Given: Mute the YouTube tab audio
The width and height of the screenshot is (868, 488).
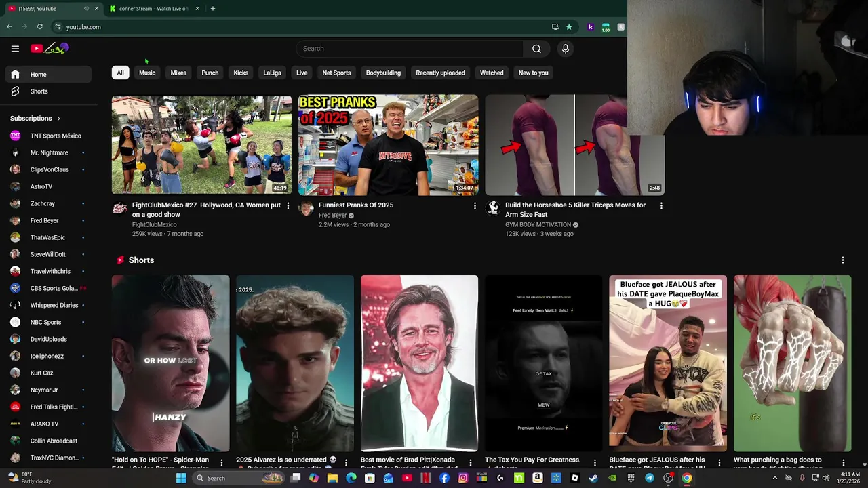Looking at the screenshot, I should pos(86,9).
